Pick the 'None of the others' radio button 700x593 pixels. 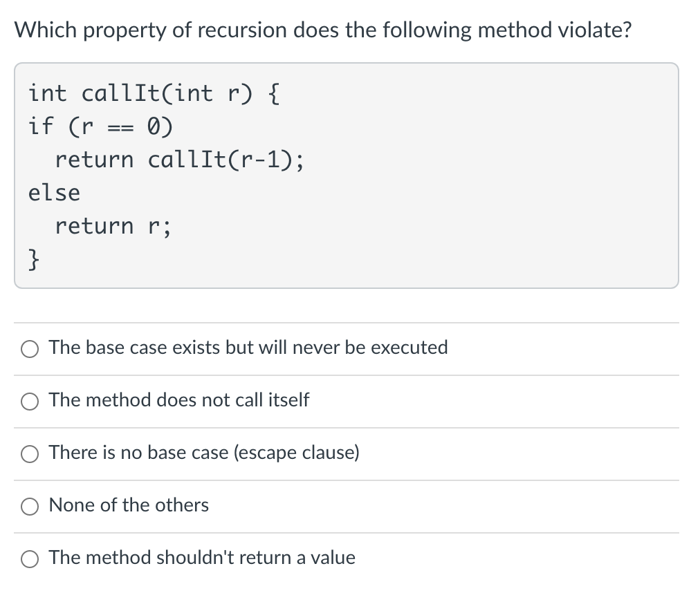tap(30, 506)
